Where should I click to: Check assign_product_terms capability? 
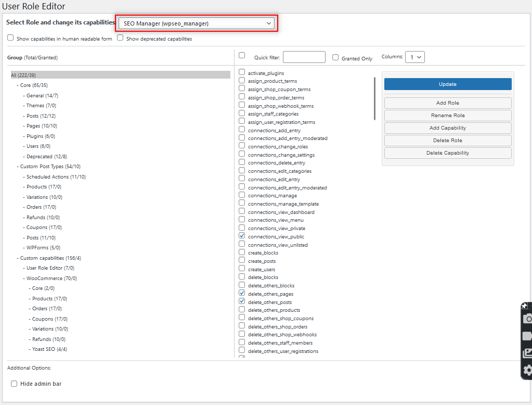(242, 80)
